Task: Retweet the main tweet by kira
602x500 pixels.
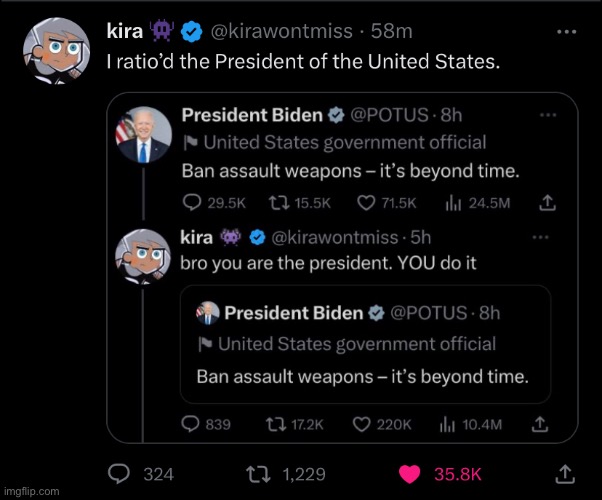Action: click(255, 472)
